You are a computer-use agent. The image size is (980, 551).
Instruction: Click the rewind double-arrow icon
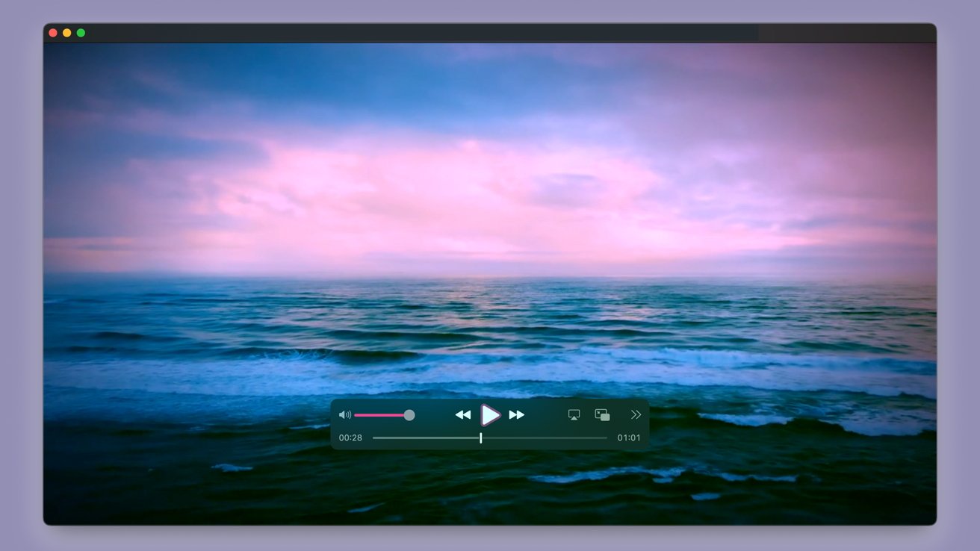tap(462, 414)
